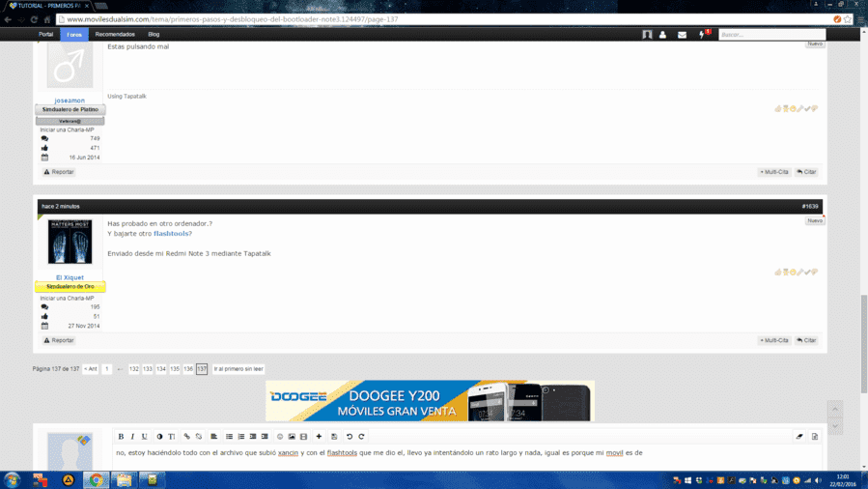Open the Chrome icon in the taskbar
This screenshot has height=489, width=868.
point(96,480)
